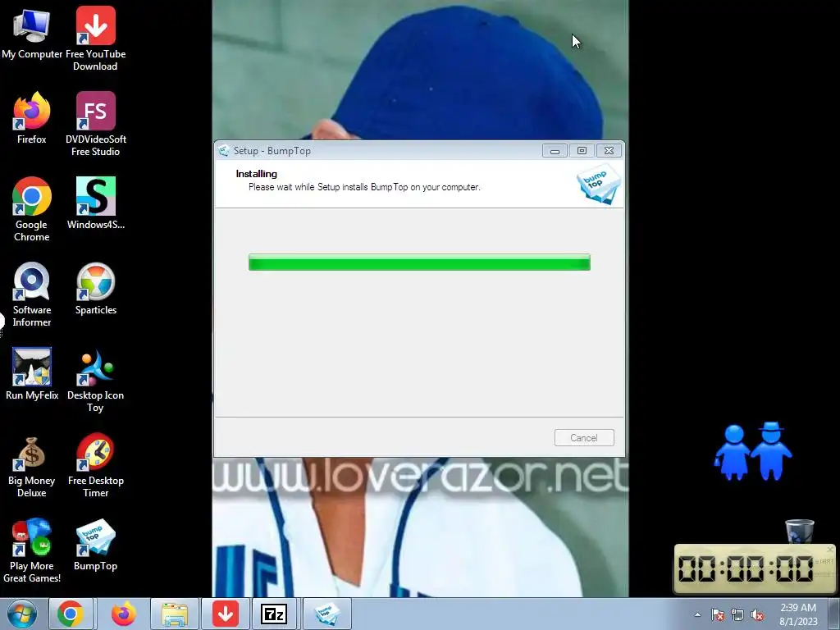840x630 pixels.
Task: Click the Cancel button in Setup
Action: 584,438
